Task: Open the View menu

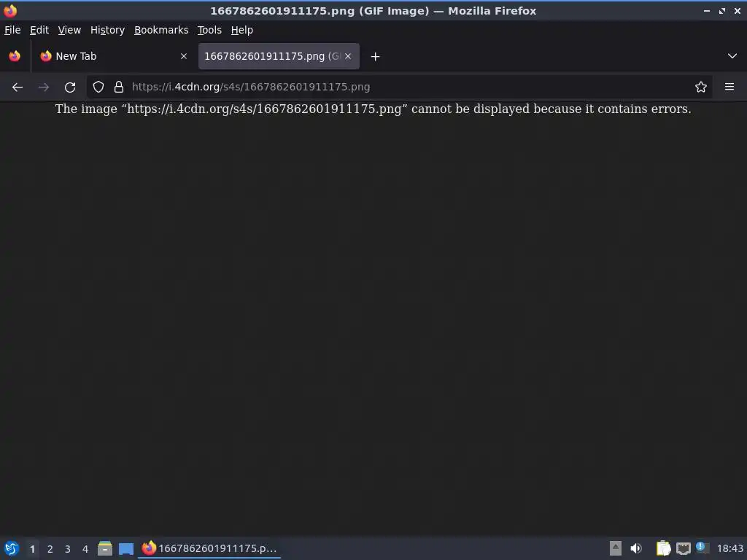Action: [x=69, y=30]
